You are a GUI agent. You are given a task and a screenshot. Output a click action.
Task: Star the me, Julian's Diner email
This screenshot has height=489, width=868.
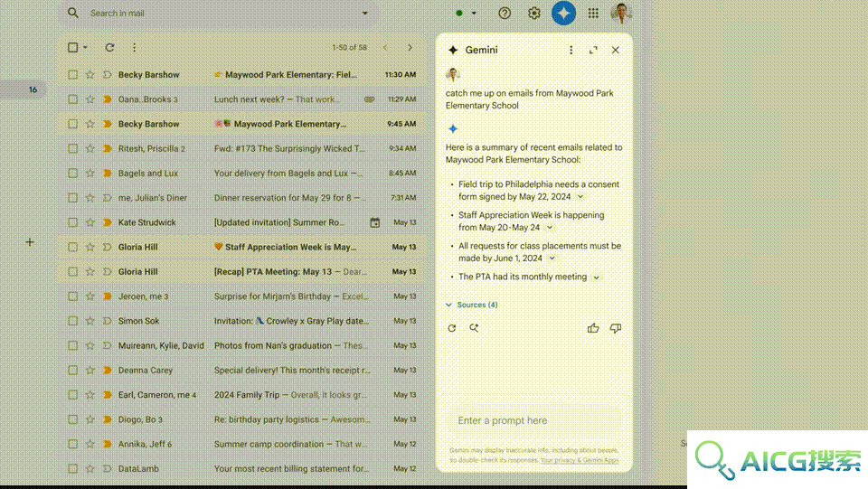(90, 197)
